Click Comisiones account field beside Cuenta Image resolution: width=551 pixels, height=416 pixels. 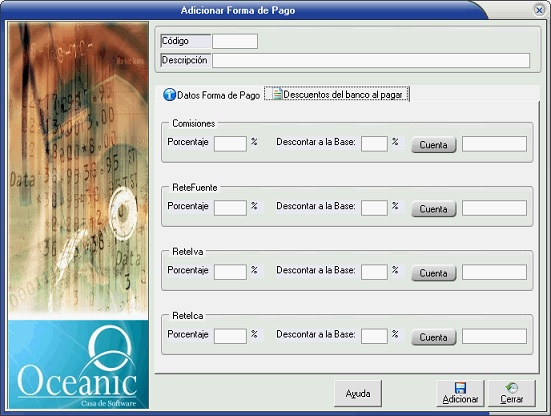click(x=494, y=144)
